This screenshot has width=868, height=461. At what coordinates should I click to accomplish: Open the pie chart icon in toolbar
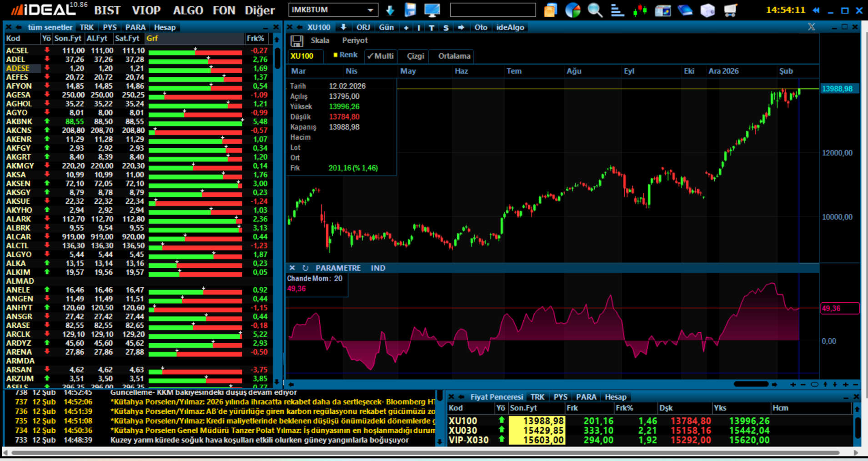coord(572,10)
